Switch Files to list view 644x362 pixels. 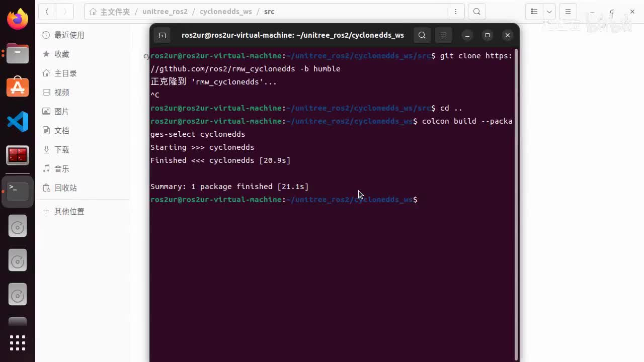(x=534, y=12)
